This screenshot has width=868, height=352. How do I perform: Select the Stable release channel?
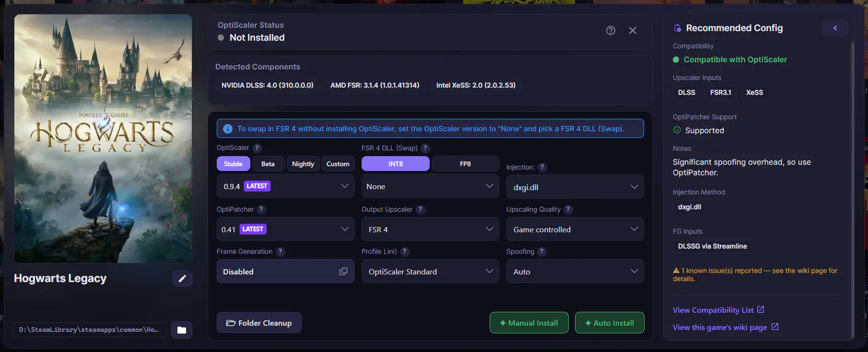(233, 164)
